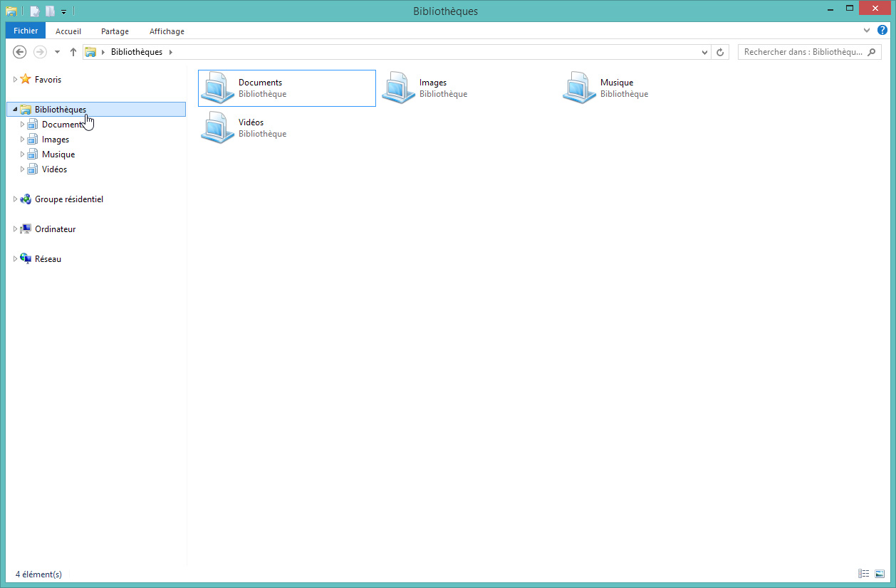Expand the Groupe résidentiel node
The height and width of the screenshot is (588, 896).
(15, 199)
